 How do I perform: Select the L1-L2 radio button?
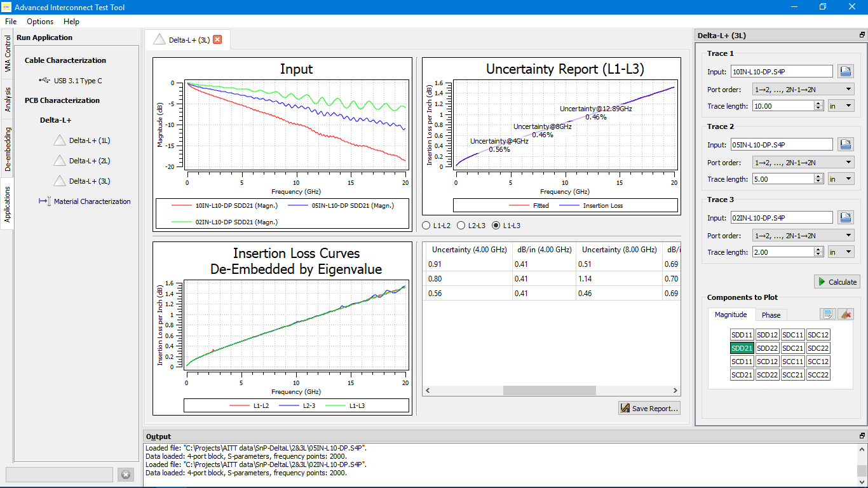pyautogui.click(x=426, y=226)
